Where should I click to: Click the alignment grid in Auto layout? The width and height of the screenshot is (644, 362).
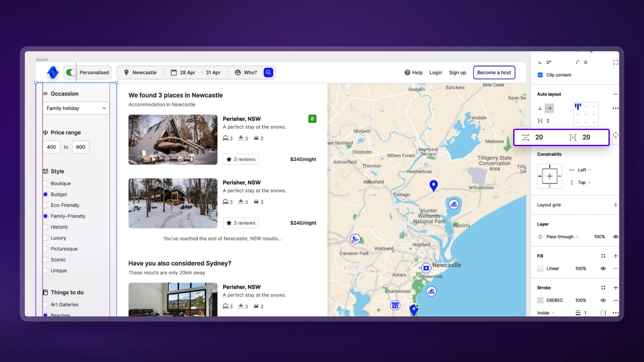586,114
